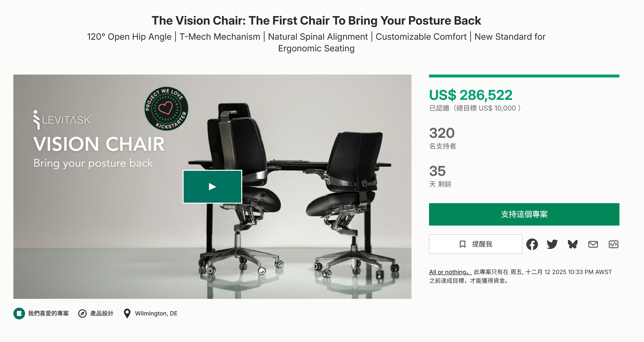The height and width of the screenshot is (342, 644).
Task: Open the All or nothing link
Action: pos(449,272)
